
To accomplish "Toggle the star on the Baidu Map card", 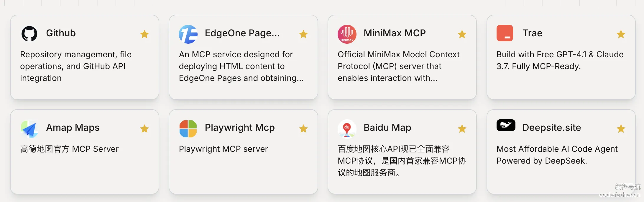I will click(x=462, y=129).
